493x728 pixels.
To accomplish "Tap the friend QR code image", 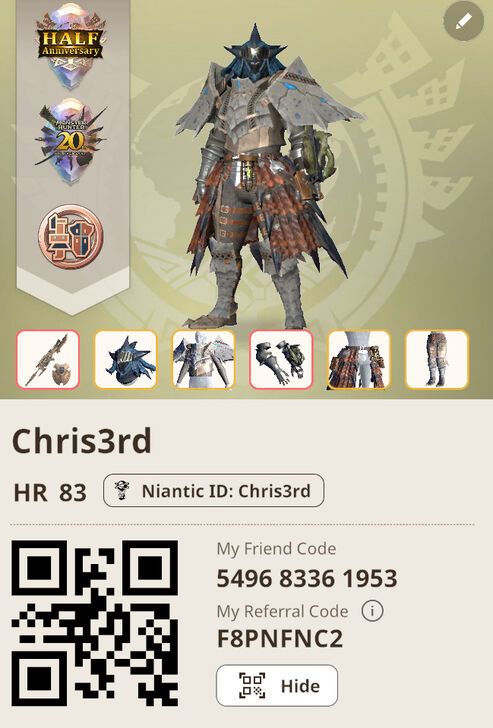I will point(95,623).
